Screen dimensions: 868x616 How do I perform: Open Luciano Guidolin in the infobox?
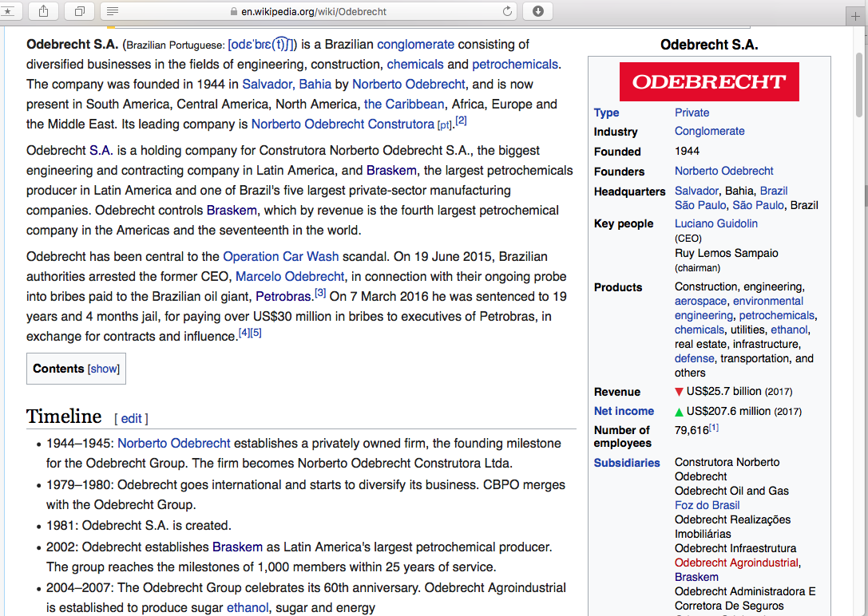click(x=715, y=223)
